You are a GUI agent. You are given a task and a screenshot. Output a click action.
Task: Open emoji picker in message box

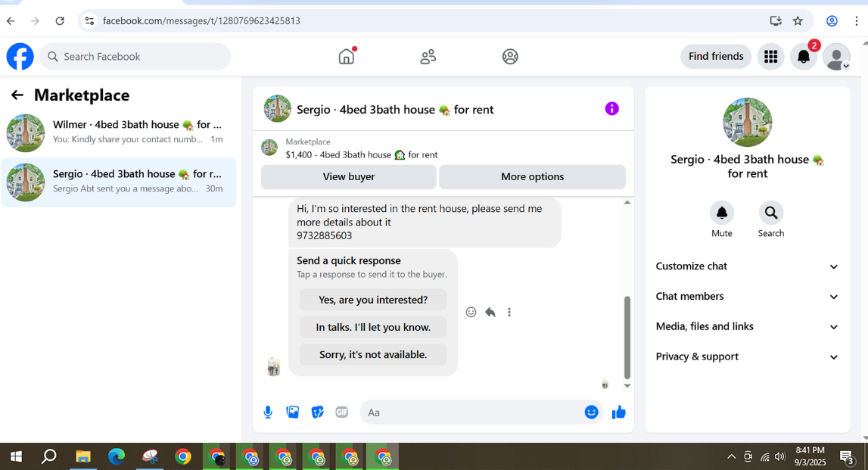coord(591,412)
